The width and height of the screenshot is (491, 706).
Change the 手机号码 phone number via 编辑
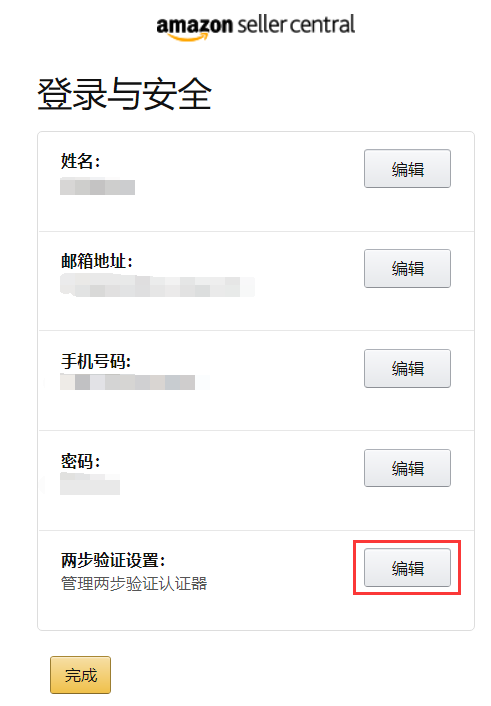coord(407,369)
